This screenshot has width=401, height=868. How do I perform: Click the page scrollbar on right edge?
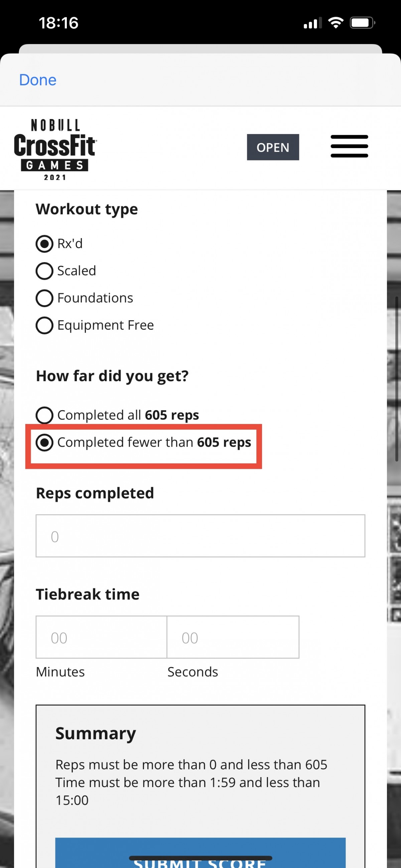[x=397, y=379]
